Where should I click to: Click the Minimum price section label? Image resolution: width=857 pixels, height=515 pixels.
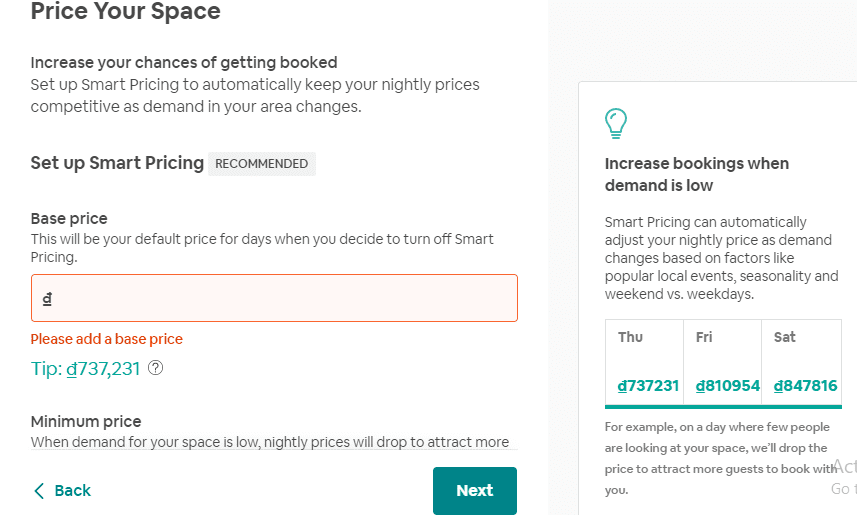pos(86,422)
